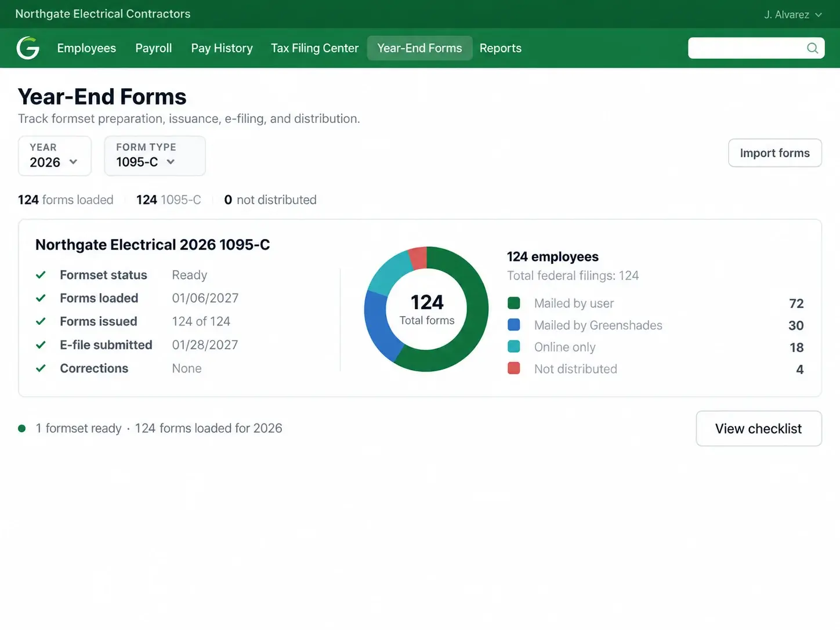Open the Tax Filing Center tab

click(x=314, y=48)
